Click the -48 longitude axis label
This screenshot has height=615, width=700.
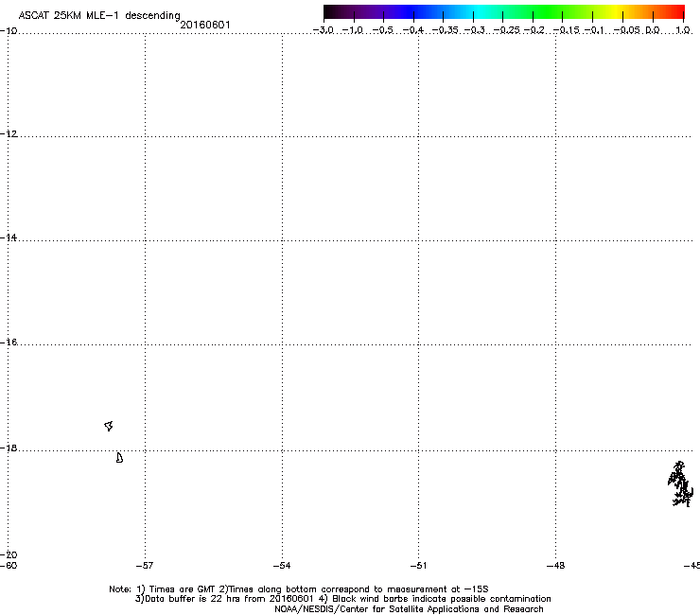point(555,566)
